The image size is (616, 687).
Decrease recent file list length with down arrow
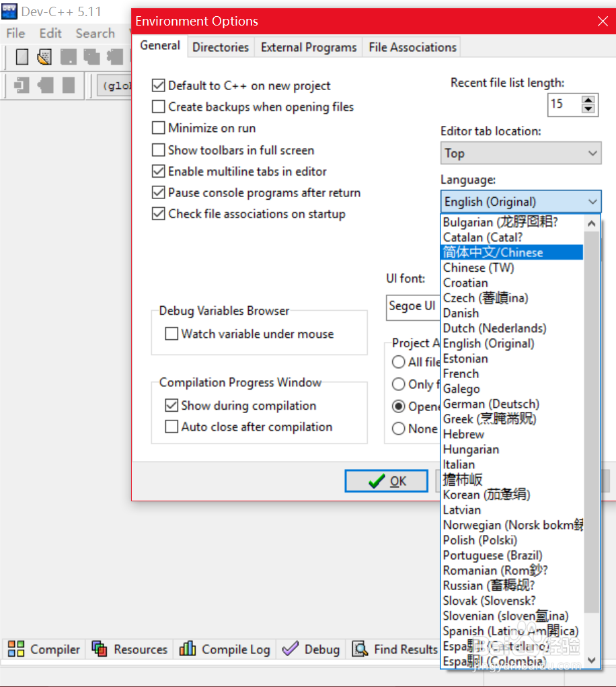tap(588, 108)
